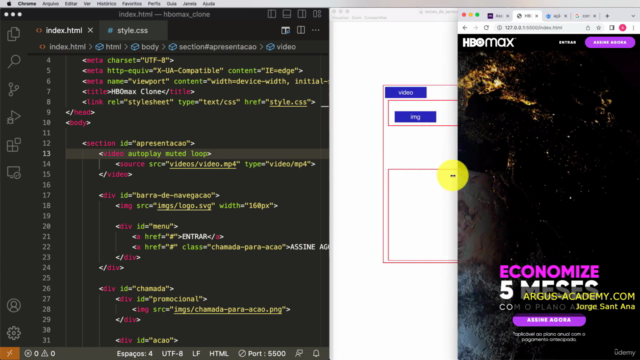The width and height of the screenshot is (640, 360).
Task: Change end of line via LF
Action: tap(196, 353)
